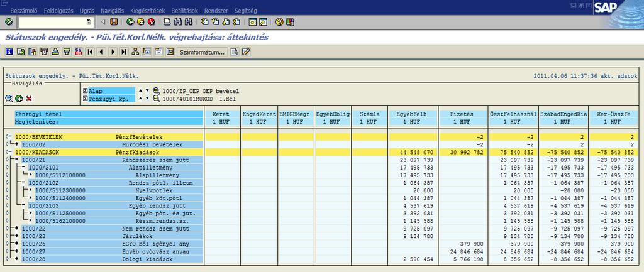The image size is (644, 272).
Task: Open the Feldolgozás menu
Action: 58,11
